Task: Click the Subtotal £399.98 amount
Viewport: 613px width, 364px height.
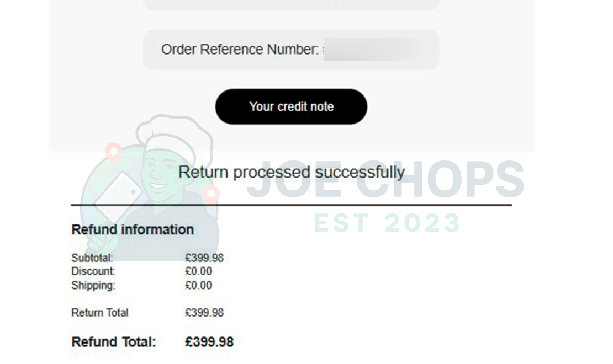Action: tap(204, 257)
